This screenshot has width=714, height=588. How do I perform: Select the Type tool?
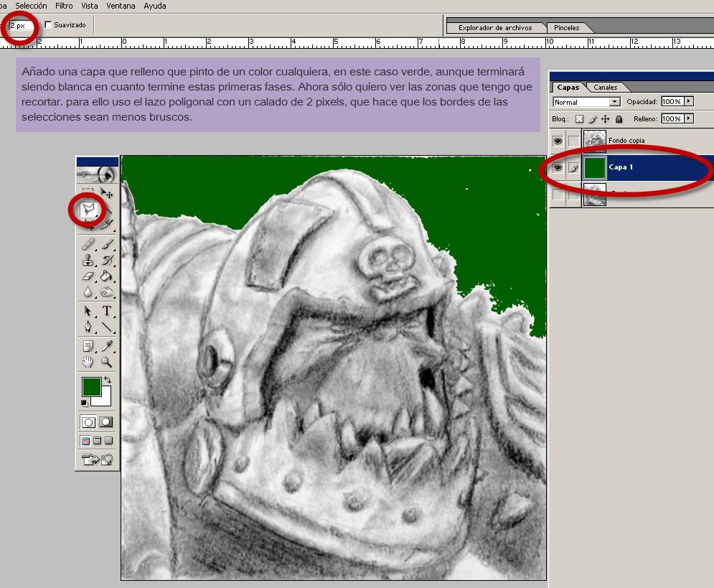point(107,311)
